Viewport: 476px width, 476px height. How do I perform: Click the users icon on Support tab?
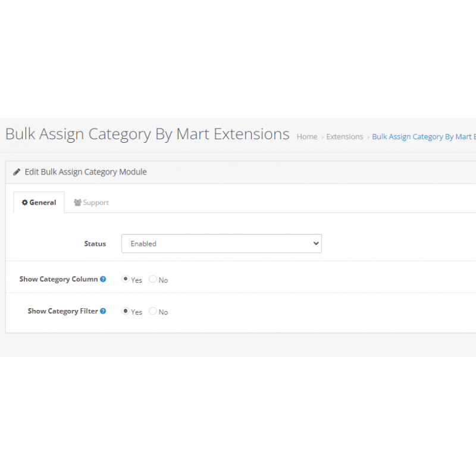pyautogui.click(x=78, y=202)
